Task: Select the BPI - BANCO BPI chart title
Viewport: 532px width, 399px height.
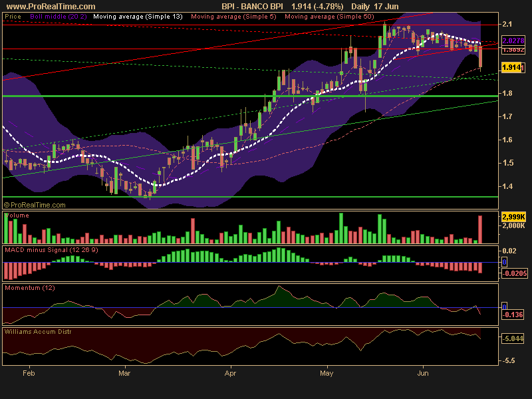Action: click(252, 7)
